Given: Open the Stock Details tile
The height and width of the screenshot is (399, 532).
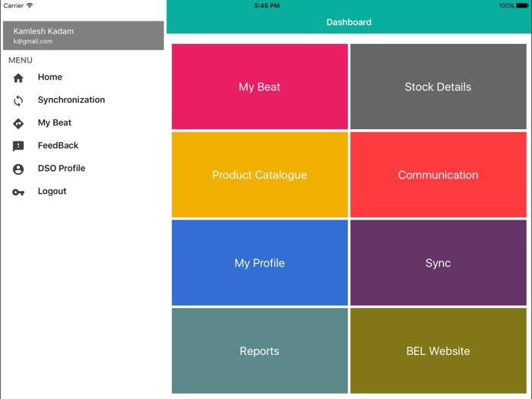Looking at the screenshot, I should coord(438,87).
